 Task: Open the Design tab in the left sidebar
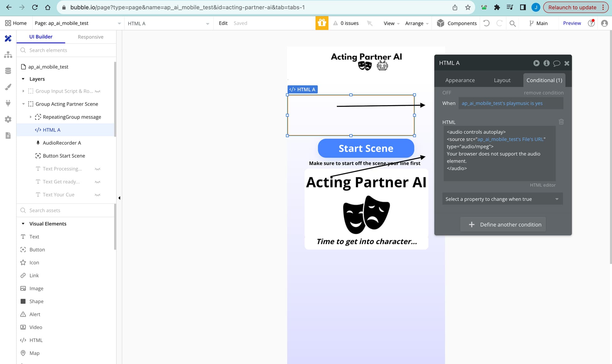pos(8,39)
